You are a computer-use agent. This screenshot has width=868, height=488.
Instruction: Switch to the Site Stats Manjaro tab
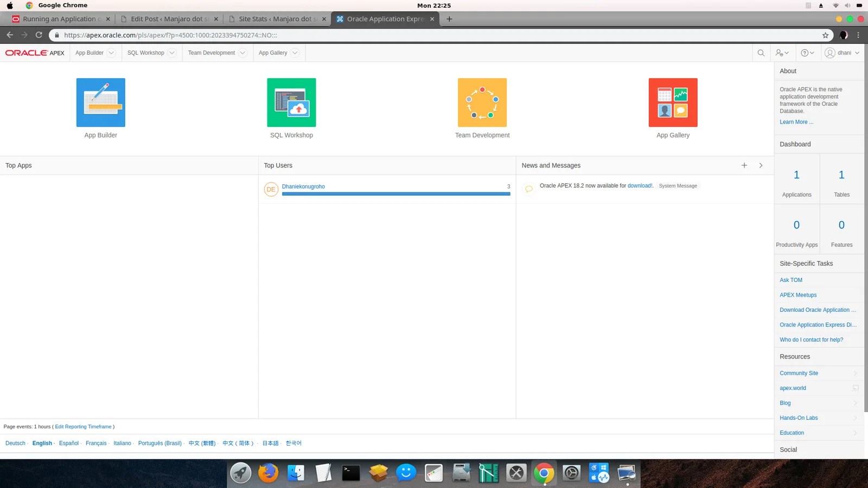tap(277, 19)
